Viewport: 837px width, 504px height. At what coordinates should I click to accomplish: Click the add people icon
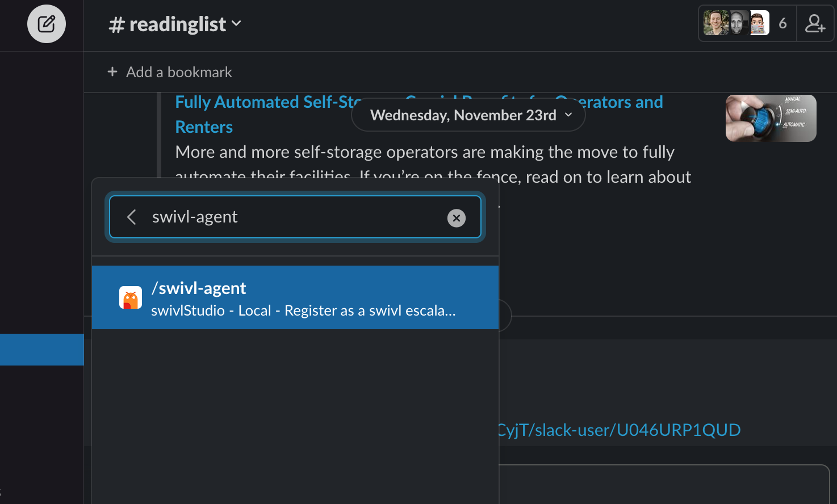coord(815,24)
